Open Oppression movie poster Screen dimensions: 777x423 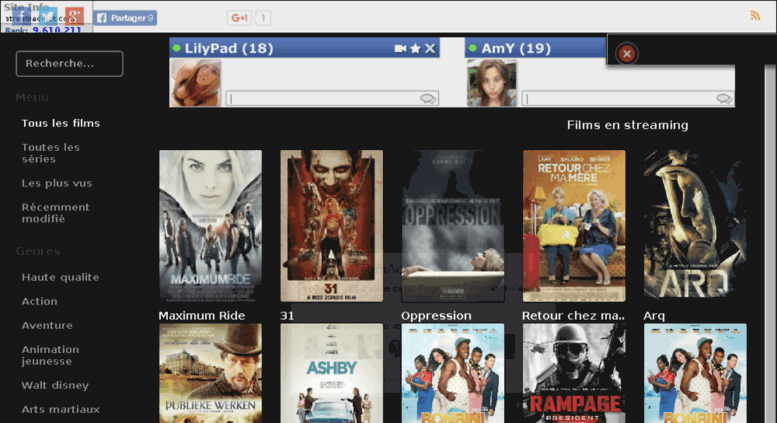point(452,226)
